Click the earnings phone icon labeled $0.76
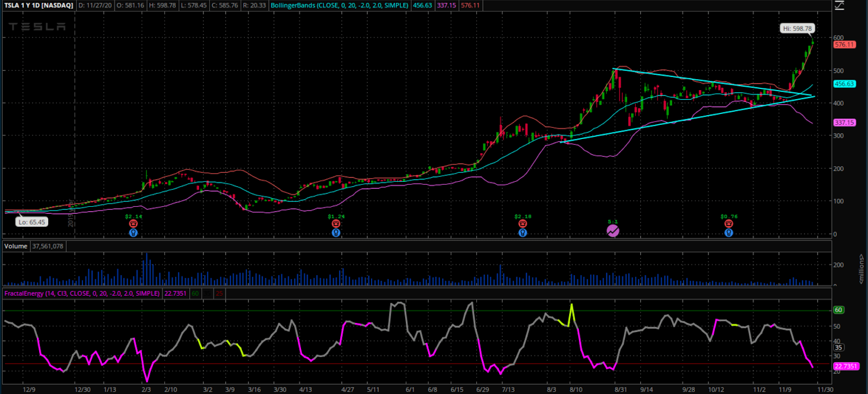This screenshot has height=394, width=868. [729, 224]
